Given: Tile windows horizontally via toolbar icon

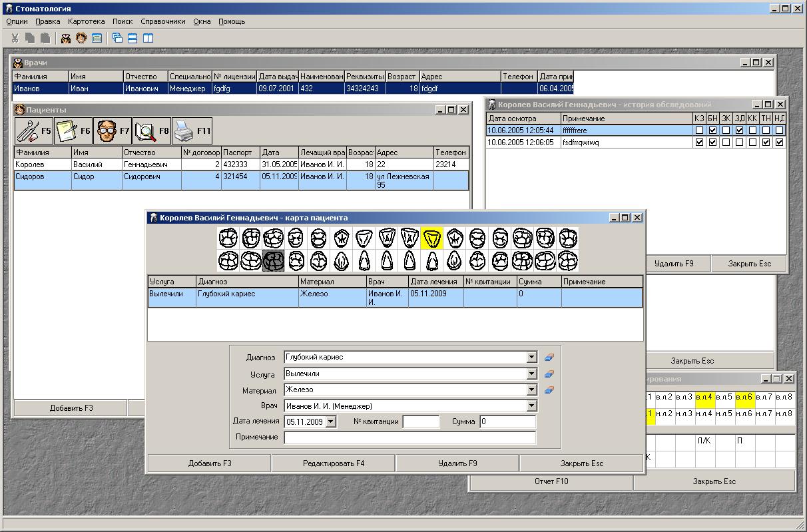Looking at the screenshot, I should [133, 38].
